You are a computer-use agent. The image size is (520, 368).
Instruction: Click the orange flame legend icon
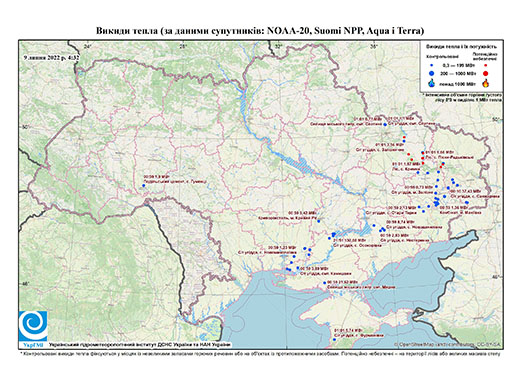(486, 83)
